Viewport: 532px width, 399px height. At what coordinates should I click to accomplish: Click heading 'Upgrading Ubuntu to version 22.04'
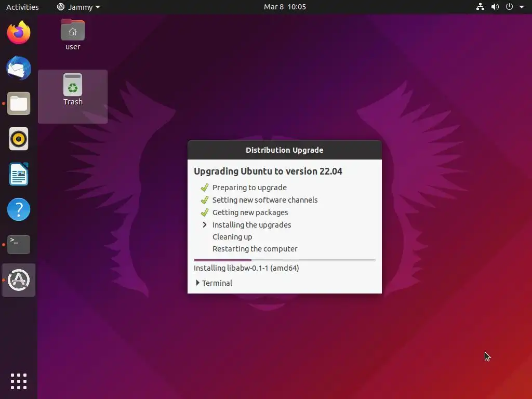point(268,171)
